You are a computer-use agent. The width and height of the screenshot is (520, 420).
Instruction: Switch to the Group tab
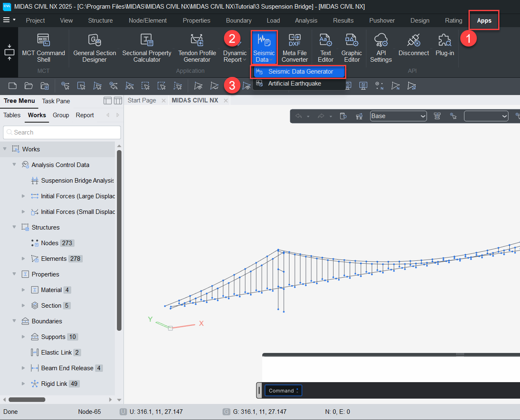[61, 115]
